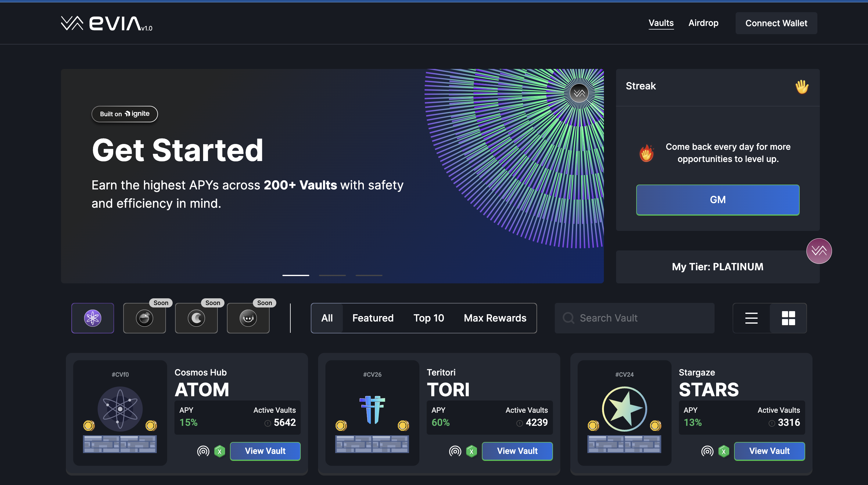The width and height of the screenshot is (868, 485).
Task: Select the Cosmos network icon filter
Action: tap(93, 318)
